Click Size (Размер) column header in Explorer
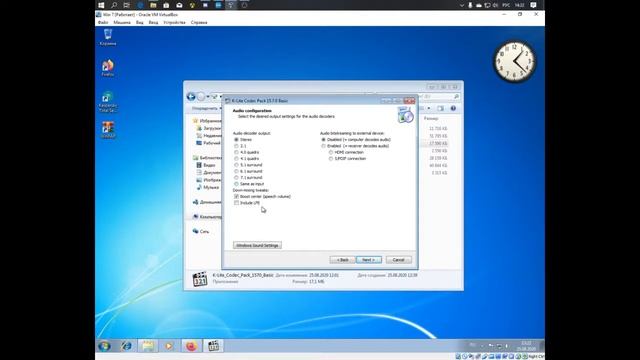The height and width of the screenshot is (360, 640). coord(431,118)
